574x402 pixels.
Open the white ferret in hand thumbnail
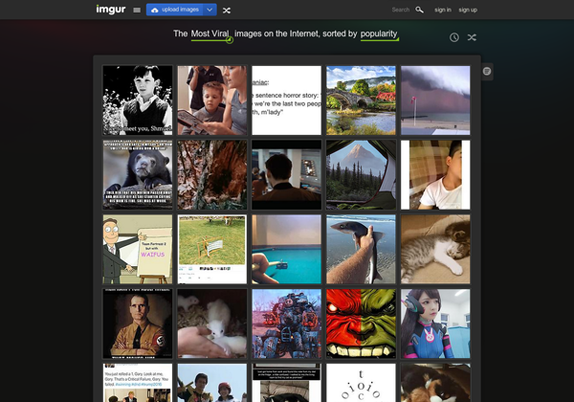pos(212,324)
